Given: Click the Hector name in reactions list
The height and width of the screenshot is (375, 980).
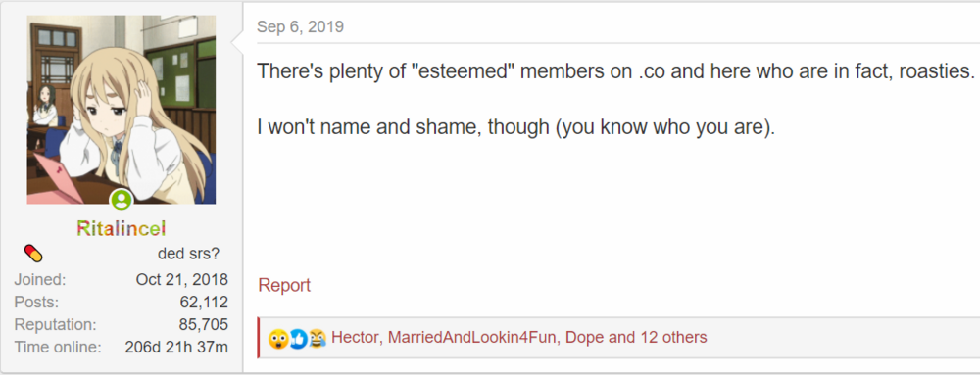Looking at the screenshot, I should click(355, 338).
